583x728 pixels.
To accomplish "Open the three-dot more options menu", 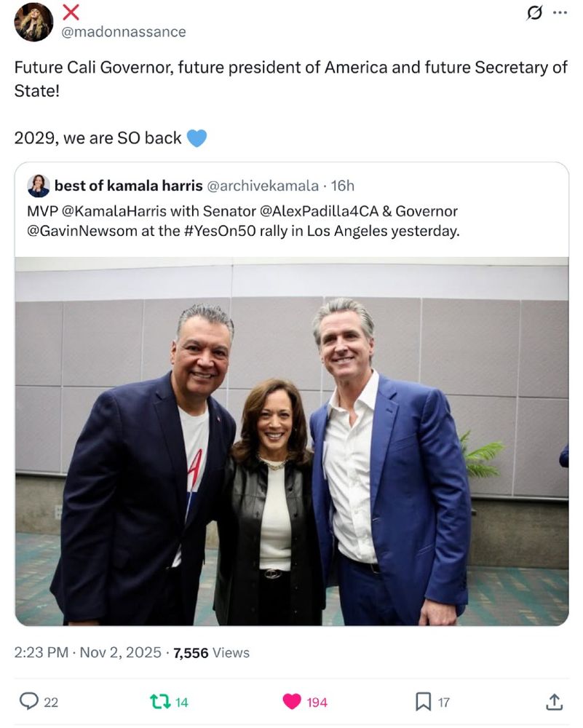I will click(559, 12).
